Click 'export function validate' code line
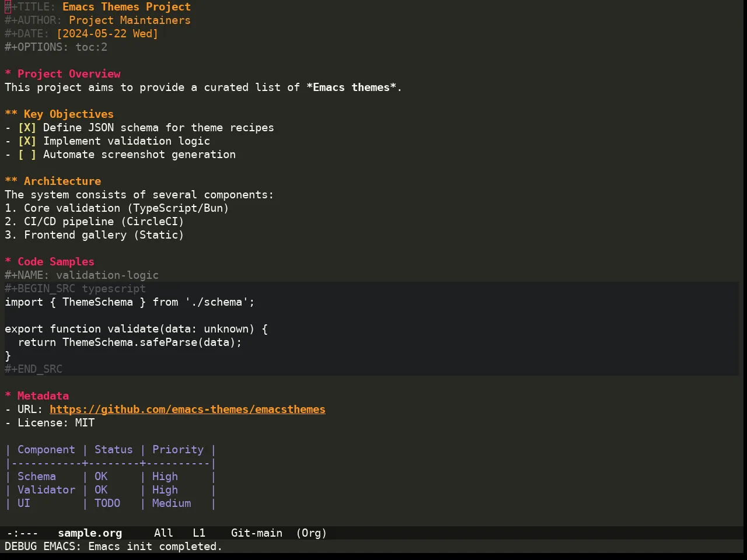747x560 pixels. coord(136,329)
